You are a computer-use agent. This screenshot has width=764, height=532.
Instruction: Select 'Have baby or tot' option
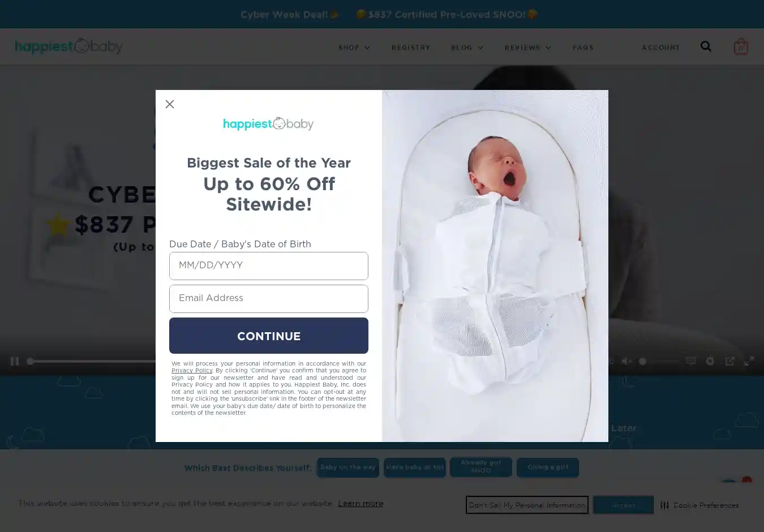pyautogui.click(x=415, y=467)
